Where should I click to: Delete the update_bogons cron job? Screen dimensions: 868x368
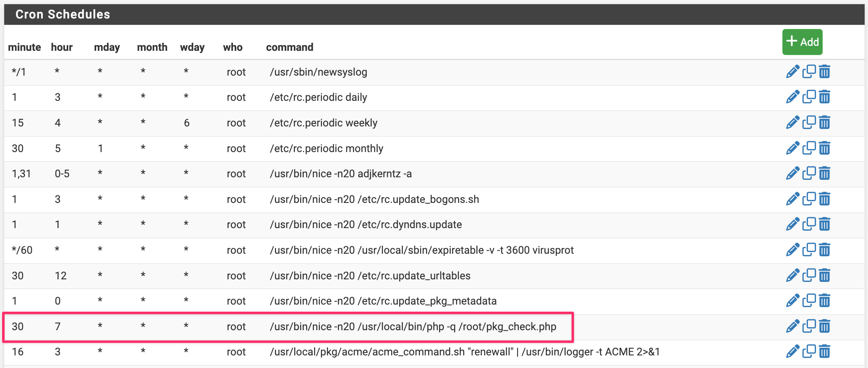(x=824, y=199)
